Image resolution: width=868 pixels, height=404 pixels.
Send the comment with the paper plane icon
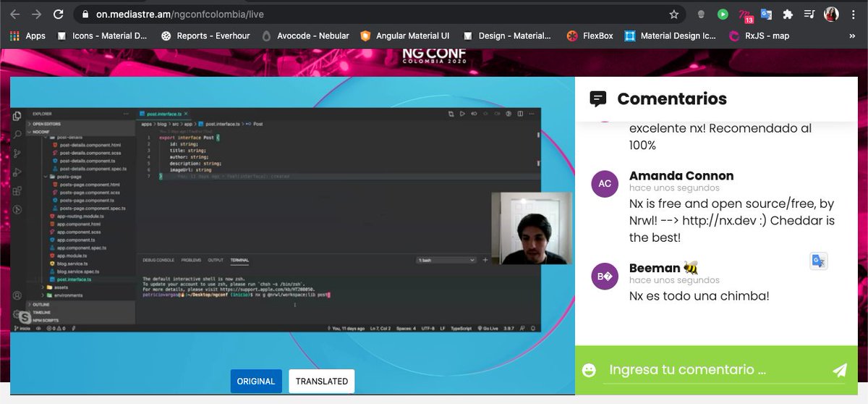[839, 370]
